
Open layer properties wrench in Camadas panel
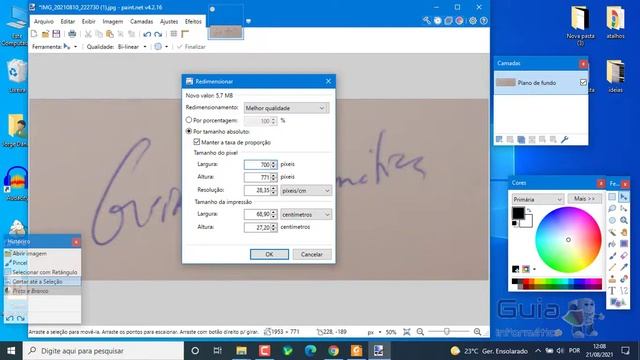pyautogui.click(x=564, y=140)
